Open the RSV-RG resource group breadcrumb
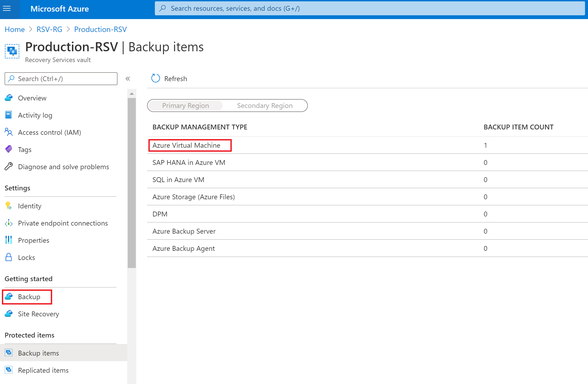This screenshot has width=588, height=384. pyautogui.click(x=49, y=29)
